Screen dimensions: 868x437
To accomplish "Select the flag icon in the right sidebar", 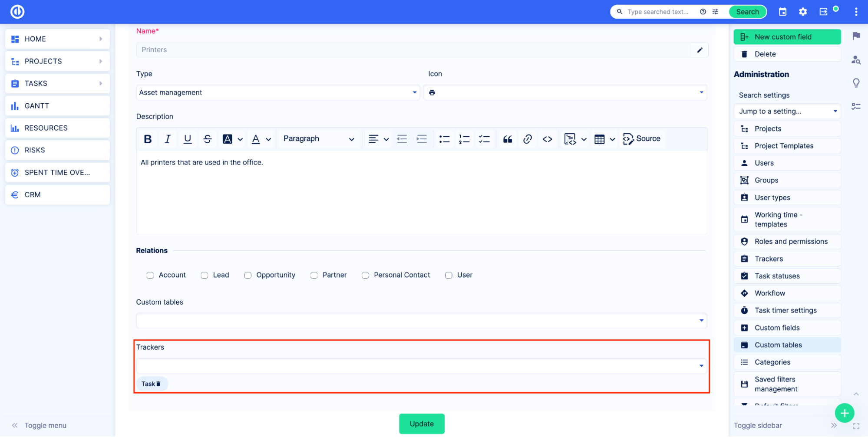I will click(x=856, y=36).
